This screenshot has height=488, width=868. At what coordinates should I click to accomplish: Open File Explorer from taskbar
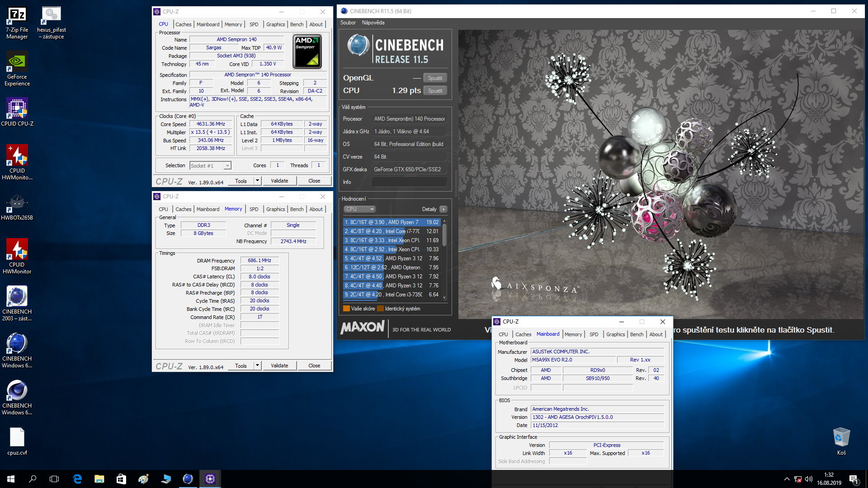(99, 479)
